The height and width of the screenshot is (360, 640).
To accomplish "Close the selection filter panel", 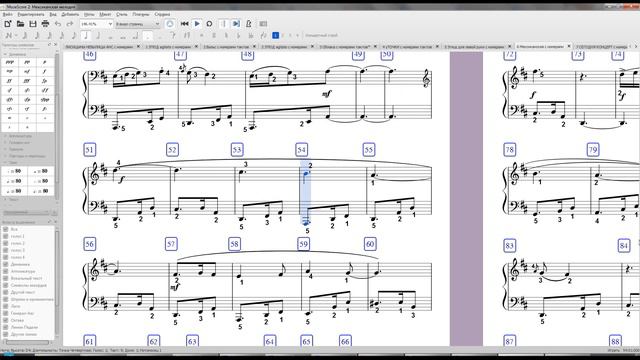I will click(x=55, y=222).
